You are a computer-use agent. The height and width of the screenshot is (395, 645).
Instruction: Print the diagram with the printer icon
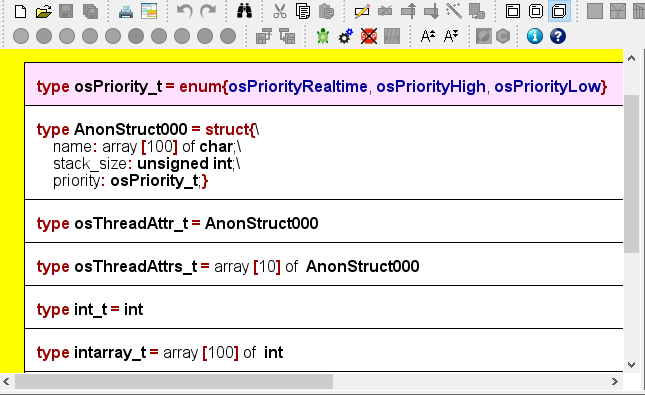click(x=126, y=12)
